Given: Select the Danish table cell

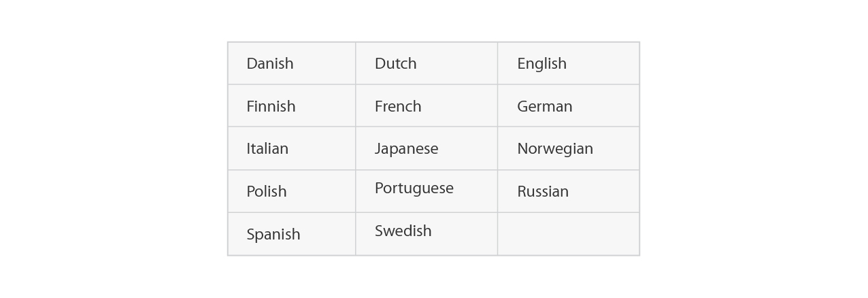Looking at the screenshot, I should 292,63.
